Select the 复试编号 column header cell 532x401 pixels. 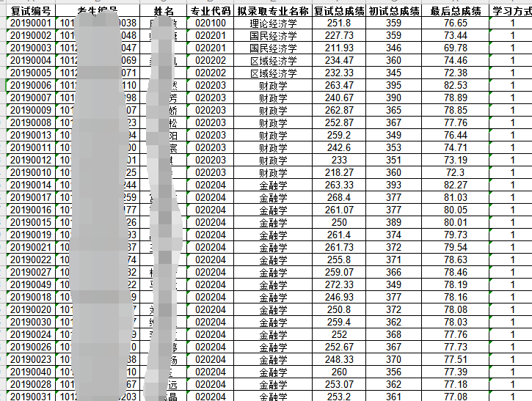pos(31,11)
